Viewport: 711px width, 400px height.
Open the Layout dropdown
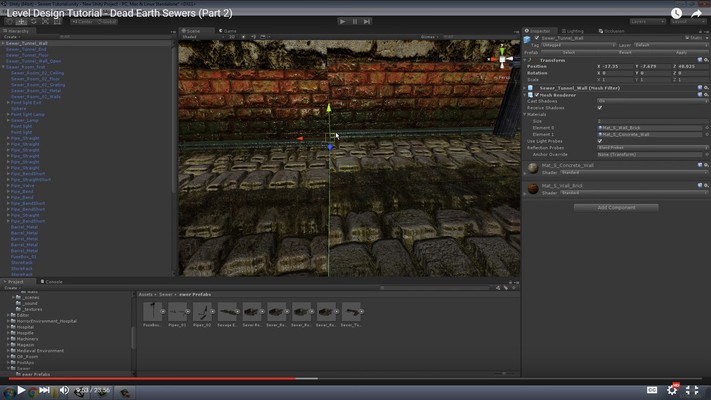pos(688,21)
